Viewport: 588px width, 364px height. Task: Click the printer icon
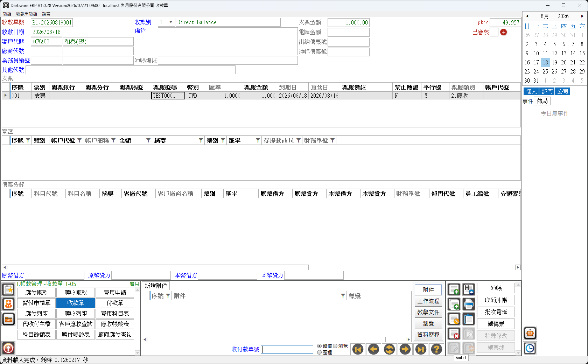click(469, 304)
